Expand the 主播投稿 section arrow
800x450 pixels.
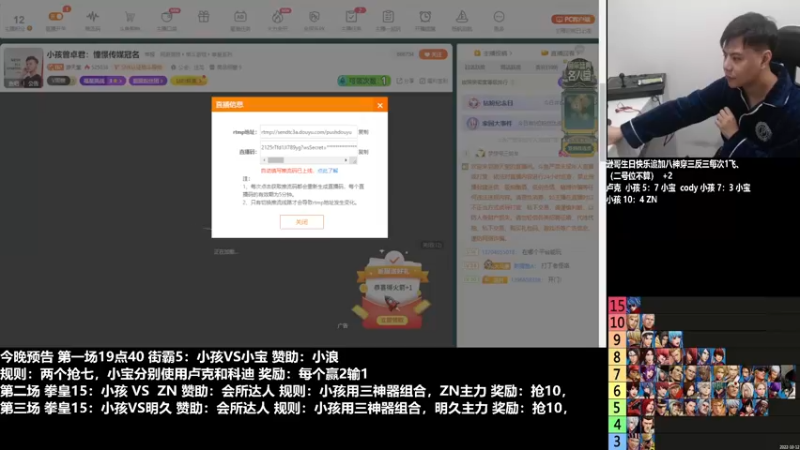tap(510, 53)
